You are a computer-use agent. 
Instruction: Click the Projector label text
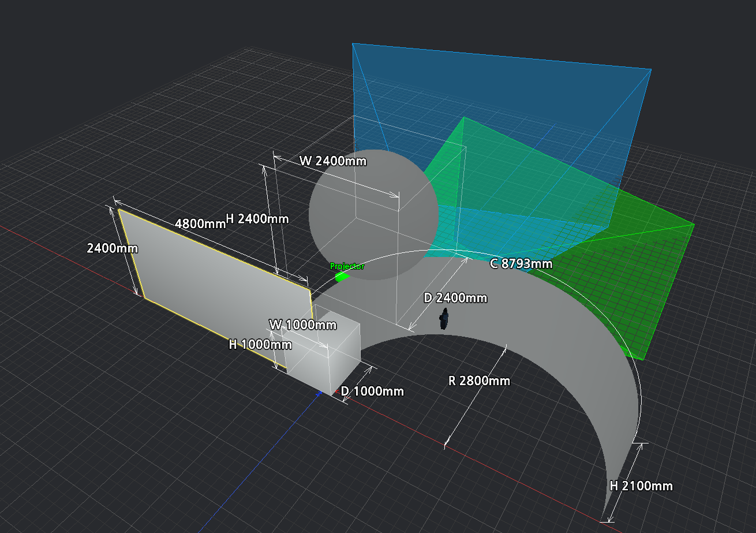tap(347, 266)
